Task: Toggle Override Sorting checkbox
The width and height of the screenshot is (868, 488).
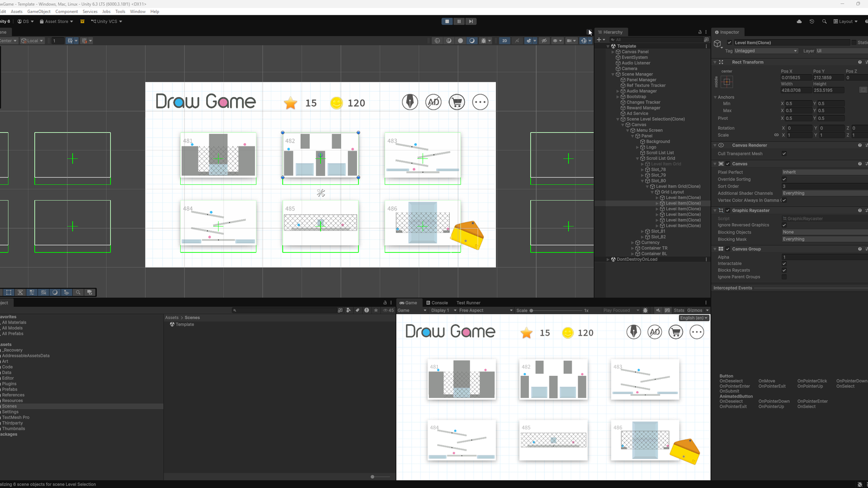Action: [x=784, y=179]
